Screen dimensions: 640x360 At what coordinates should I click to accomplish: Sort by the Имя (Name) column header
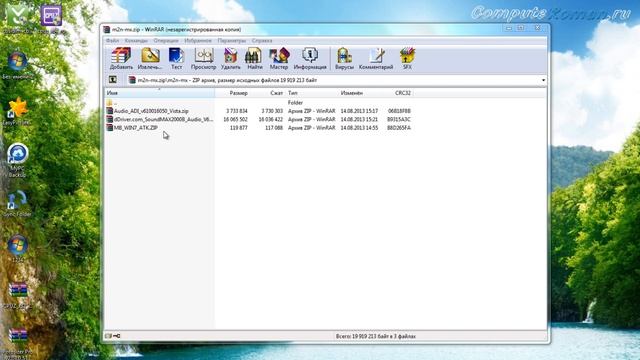point(160,93)
